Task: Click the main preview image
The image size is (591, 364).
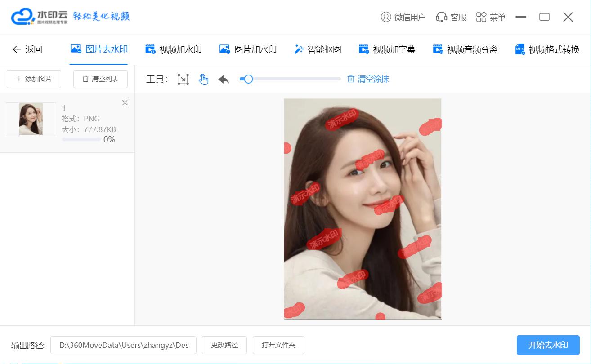Action: tap(363, 209)
